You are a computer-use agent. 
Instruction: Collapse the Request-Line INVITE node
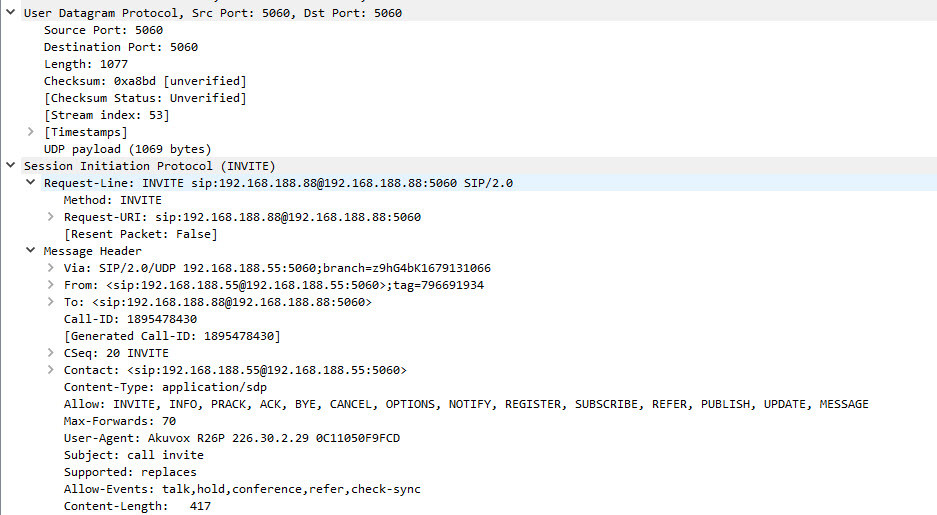pyautogui.click(x=30, y=182)
